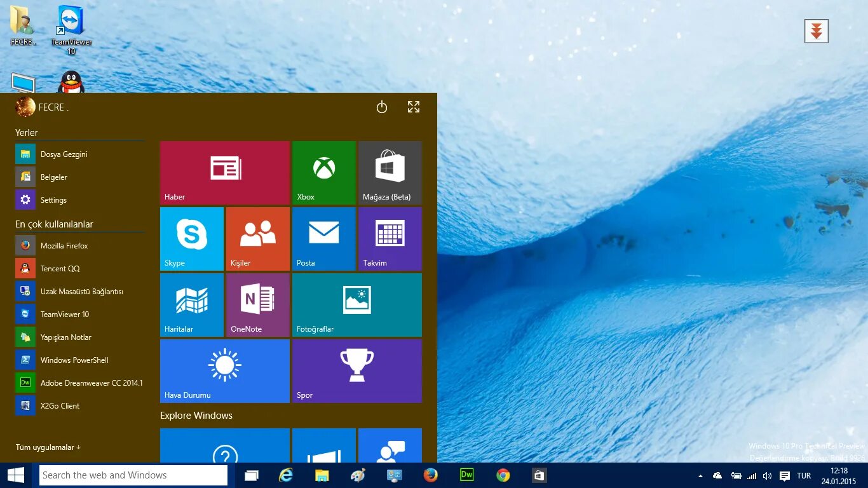Open Settings from the Start menu list
868x488 pixels.
pos(80,200)
